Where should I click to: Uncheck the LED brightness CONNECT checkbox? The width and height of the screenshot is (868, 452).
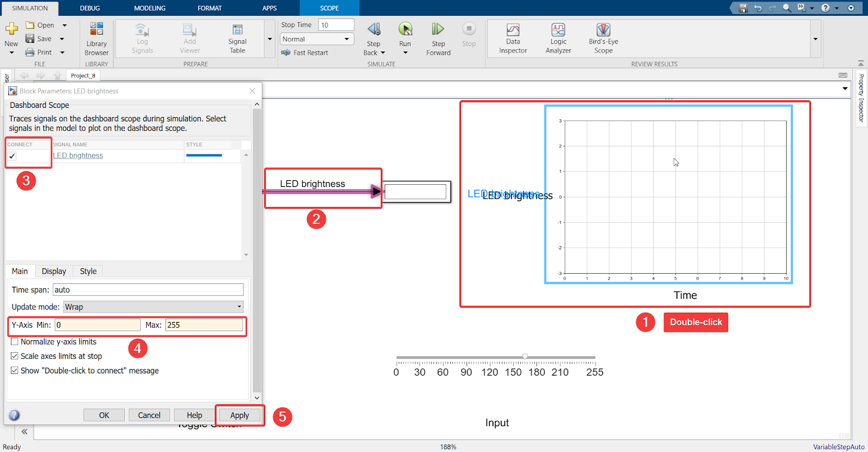12,156
